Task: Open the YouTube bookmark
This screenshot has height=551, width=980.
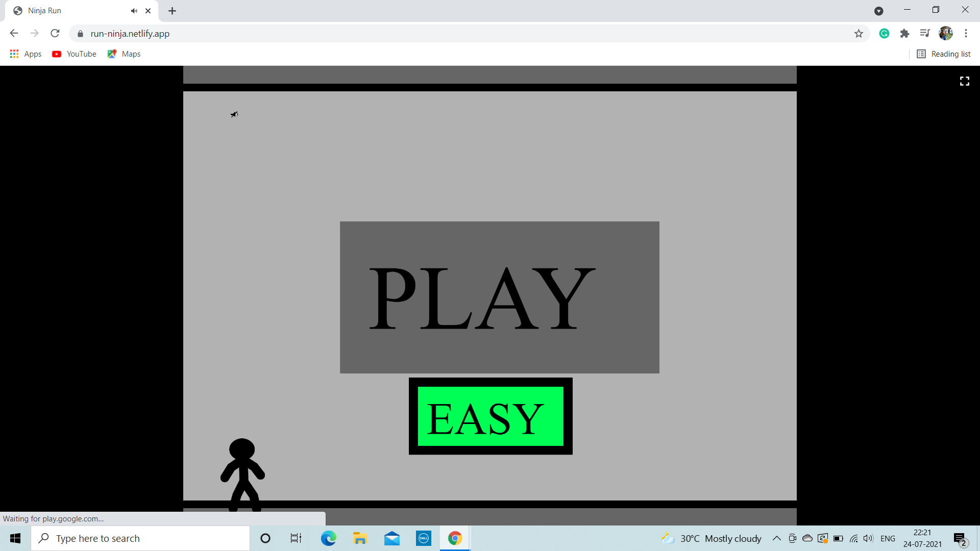Action: click(x=75, y=54)
